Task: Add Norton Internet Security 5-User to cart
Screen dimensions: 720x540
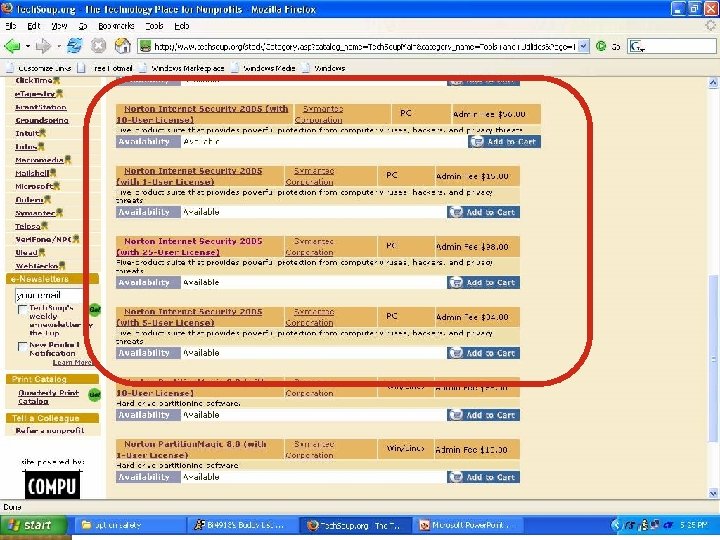Action: pyautogui.click(x=484, y=353)
